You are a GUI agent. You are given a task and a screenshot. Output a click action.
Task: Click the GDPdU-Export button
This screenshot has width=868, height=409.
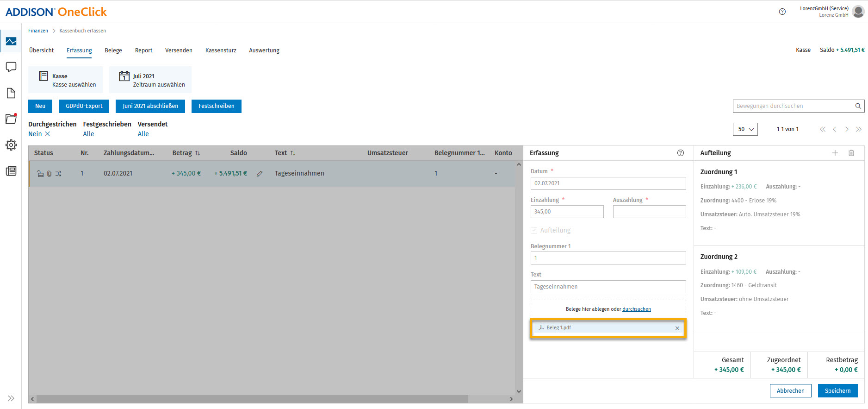pos(84,106)
